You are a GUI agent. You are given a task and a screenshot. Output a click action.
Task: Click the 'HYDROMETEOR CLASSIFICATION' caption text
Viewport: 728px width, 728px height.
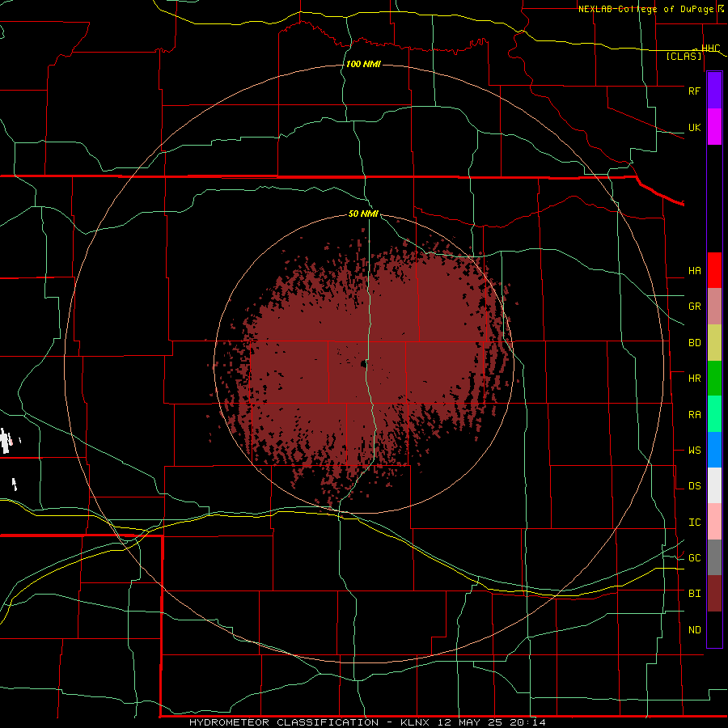(x=284, y=722)
